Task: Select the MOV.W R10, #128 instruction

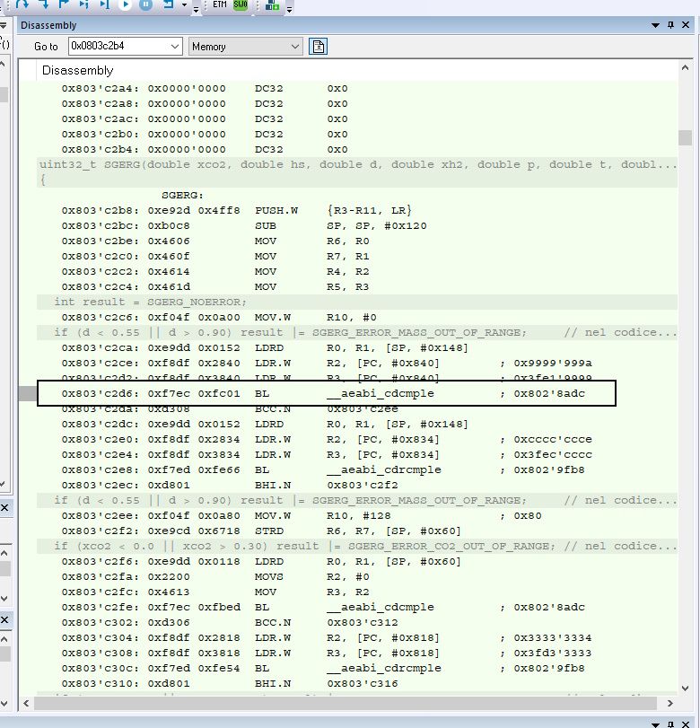Action: 357,516
